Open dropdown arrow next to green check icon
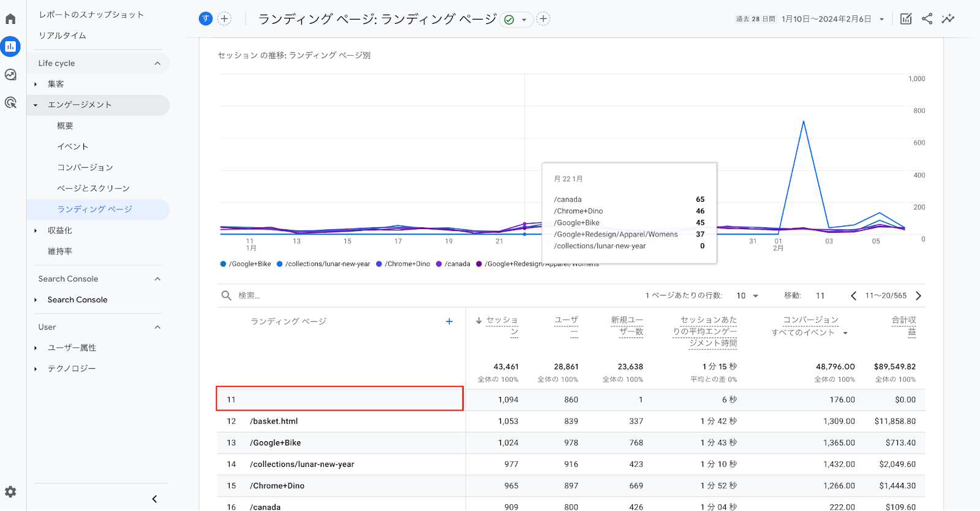 pyautogui.click(x=524, y=20)
